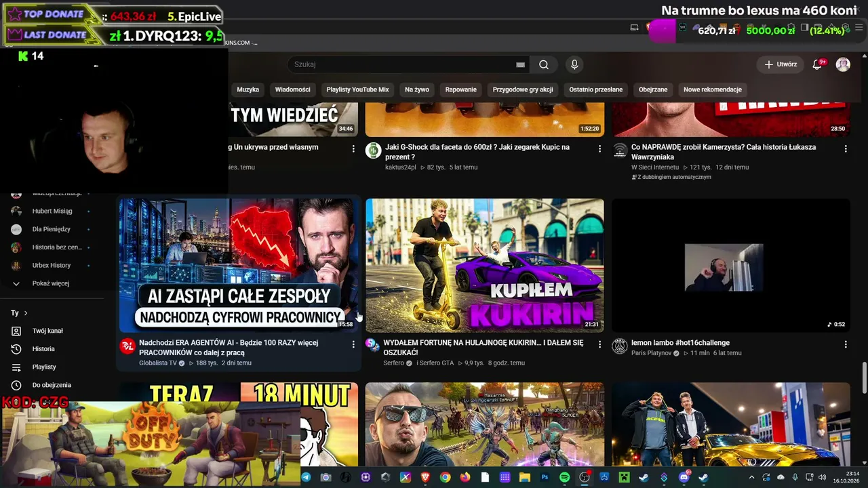Screen dimensions: 868x488
Task: Select the Na żywo filter chip
Action: [x=417, y=89]
